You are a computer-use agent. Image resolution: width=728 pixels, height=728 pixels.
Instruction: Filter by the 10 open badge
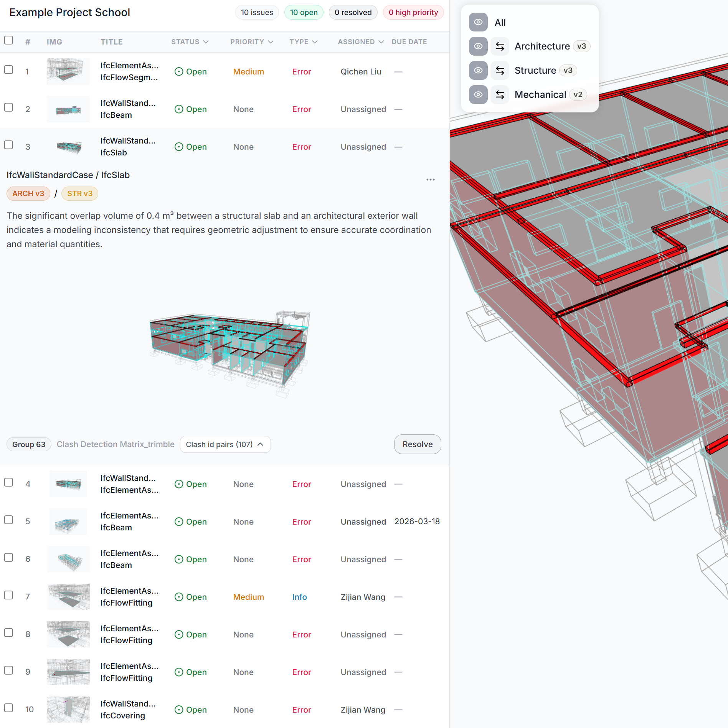pos(304,12)
